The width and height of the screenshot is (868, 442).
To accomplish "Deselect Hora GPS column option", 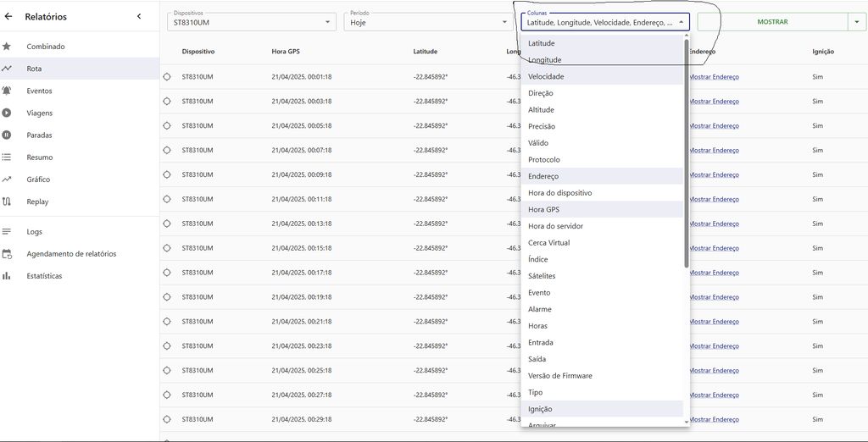I will click(x=543, y=210).
